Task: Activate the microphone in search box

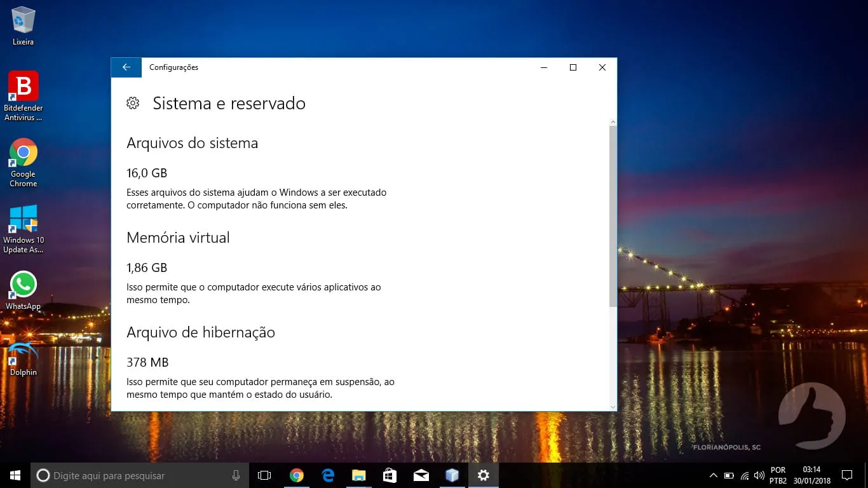Action: click(236, 475)
